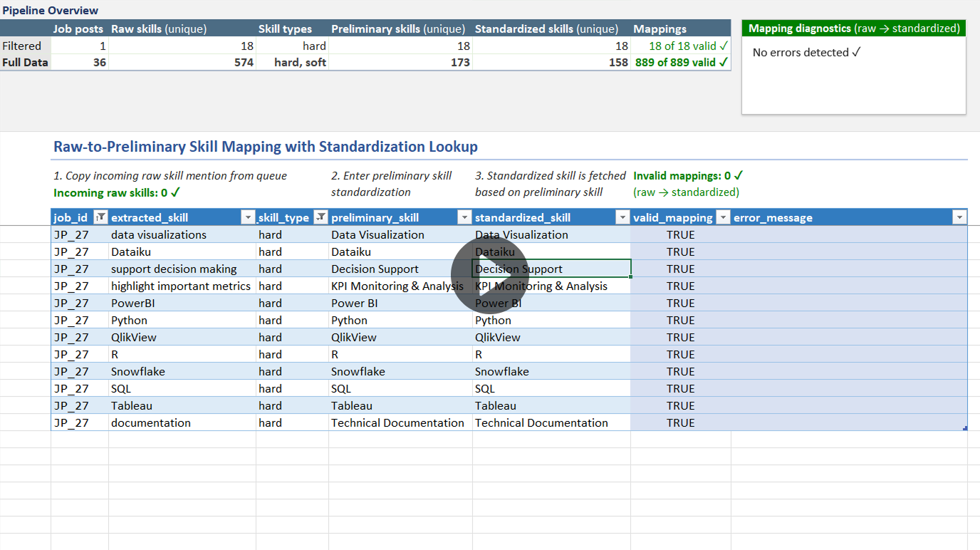Select the 574 raw skills value
The image size is (980, 550).
182,62
